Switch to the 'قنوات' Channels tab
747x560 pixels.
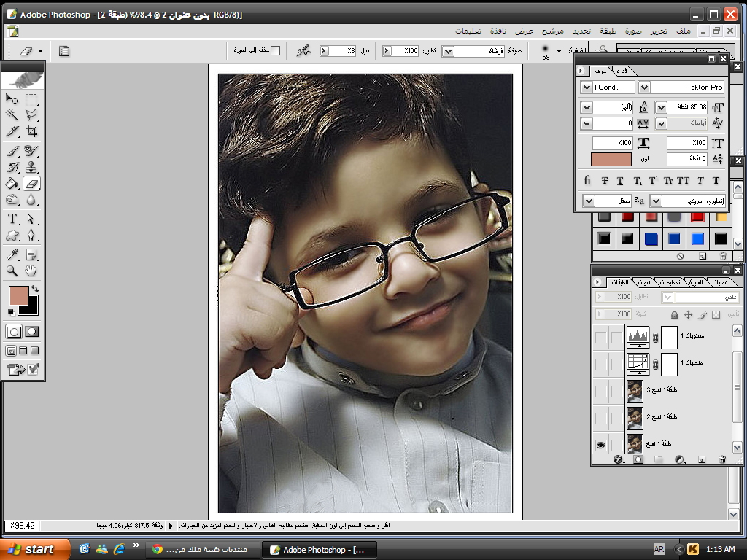tap(644, 282)
